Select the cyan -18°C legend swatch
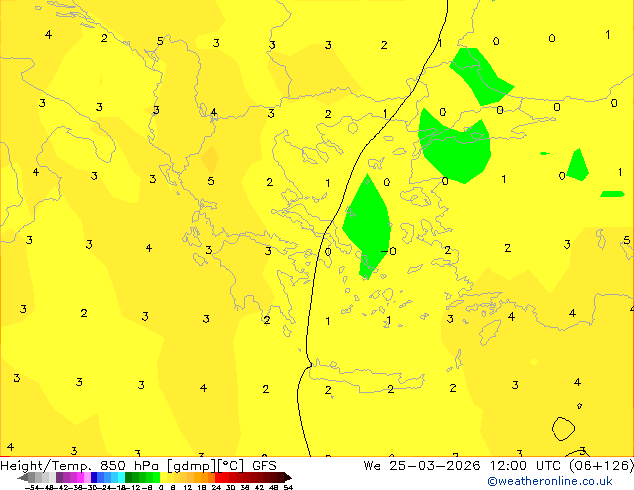 point(121,477)
